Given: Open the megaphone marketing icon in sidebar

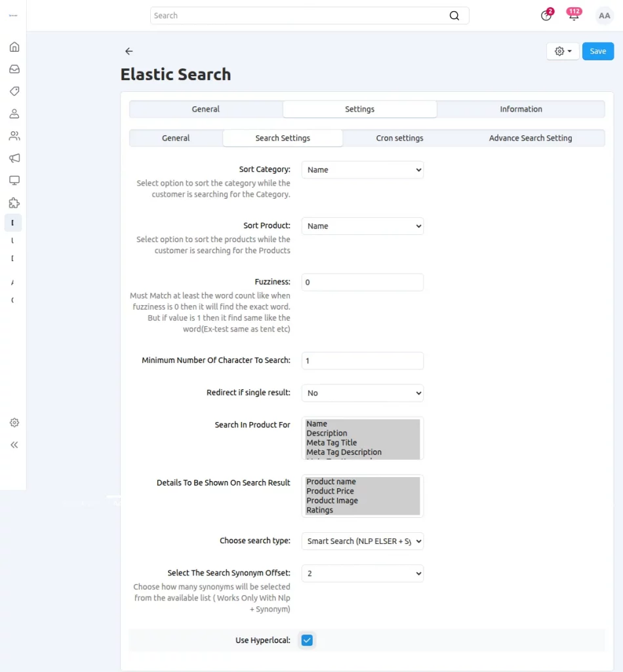Looking at the screenshot, I should pyautogui.click(x=14, y=158).
